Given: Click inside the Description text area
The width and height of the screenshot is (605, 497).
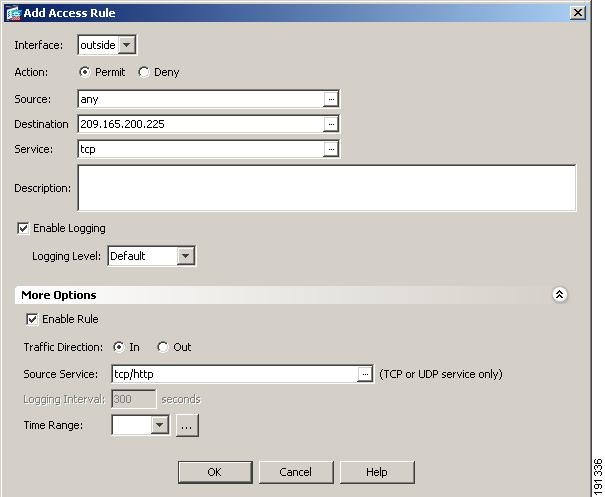Looking at the screenshot, I should click(327, 188).
